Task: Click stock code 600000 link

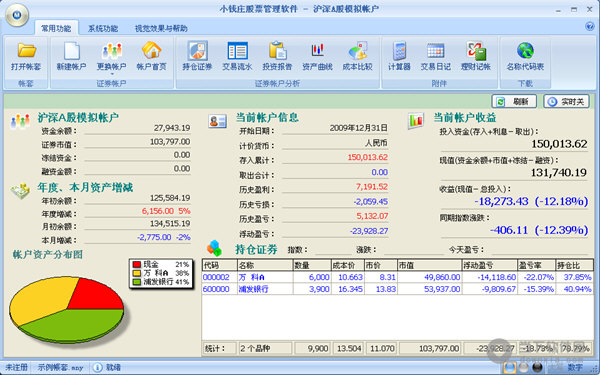Action: [x=216, y=289]
